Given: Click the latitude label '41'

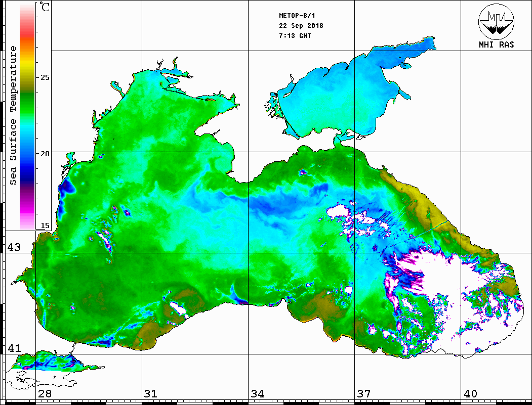Looking at the screenshot, I should [14, 348].
